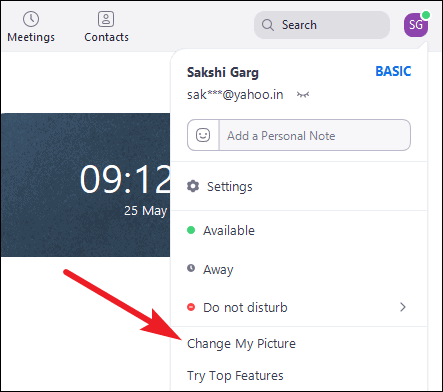The width and height of the screenshot is (443, 392).
Task: Expand the Do not disturb submenu arrow
Action: pyautogui.click(x=403, y=307)
